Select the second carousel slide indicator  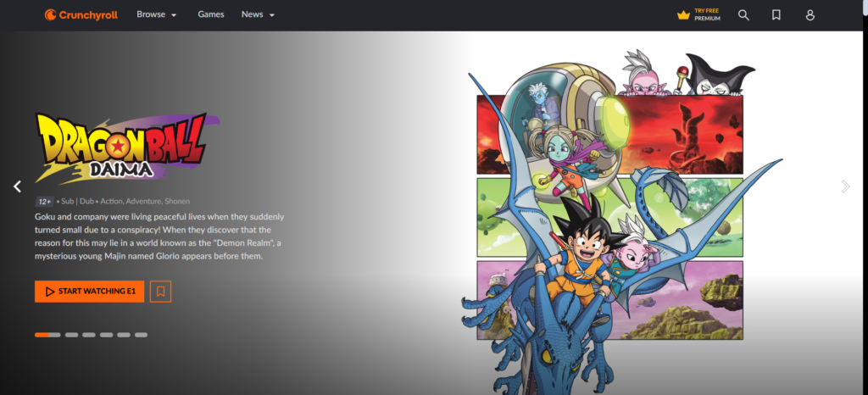point(71,335)
